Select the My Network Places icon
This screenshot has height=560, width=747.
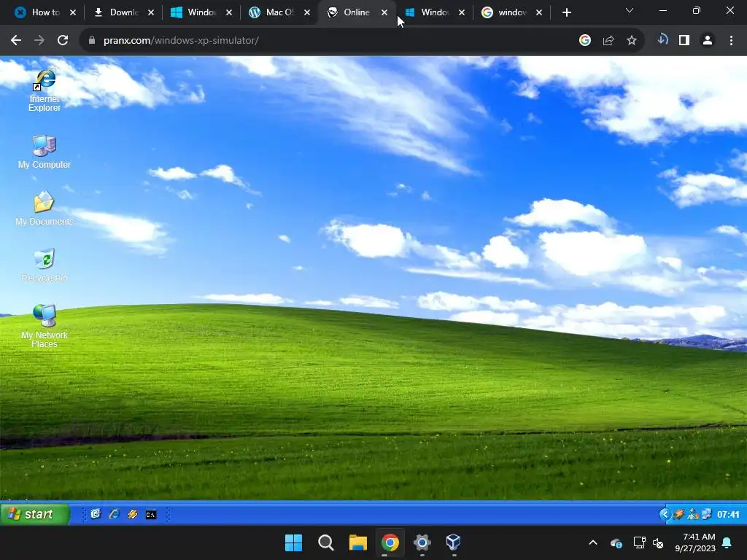pyautogui.click(x=44, y=326)
